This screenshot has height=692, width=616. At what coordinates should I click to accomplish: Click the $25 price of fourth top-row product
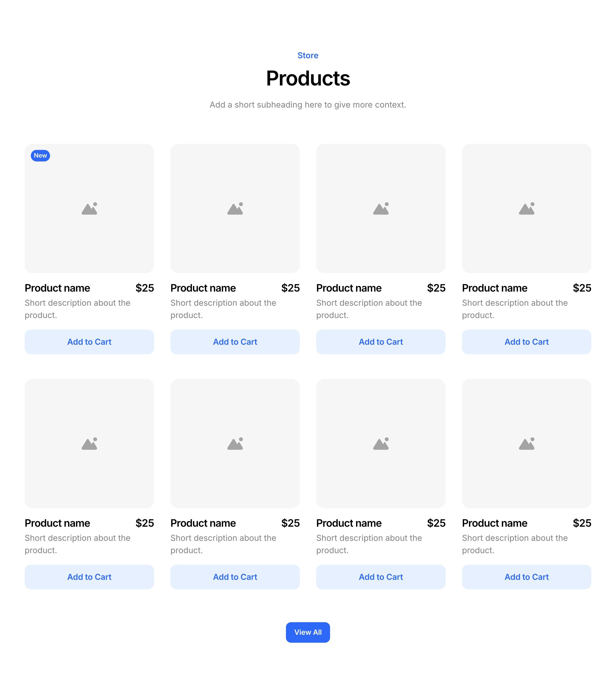click(582, 288)
